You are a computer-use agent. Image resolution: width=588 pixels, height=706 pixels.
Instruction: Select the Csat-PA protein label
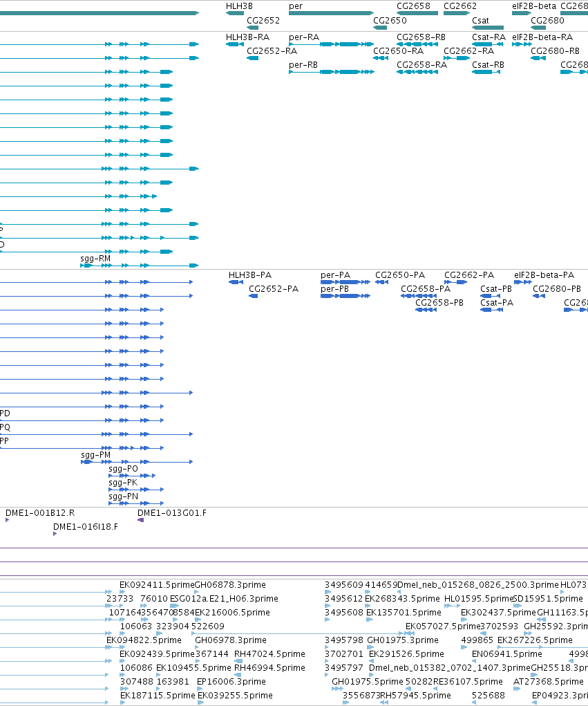[497, 303]
